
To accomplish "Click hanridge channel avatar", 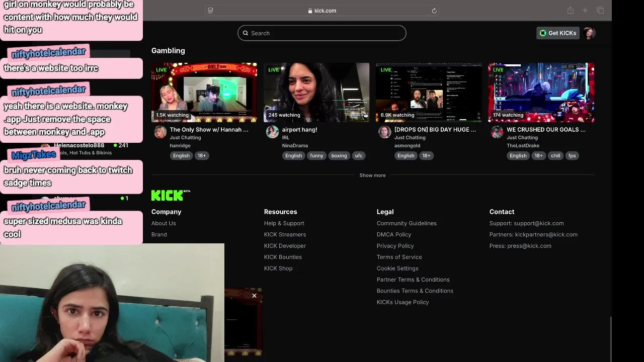I will coord(160,132).
